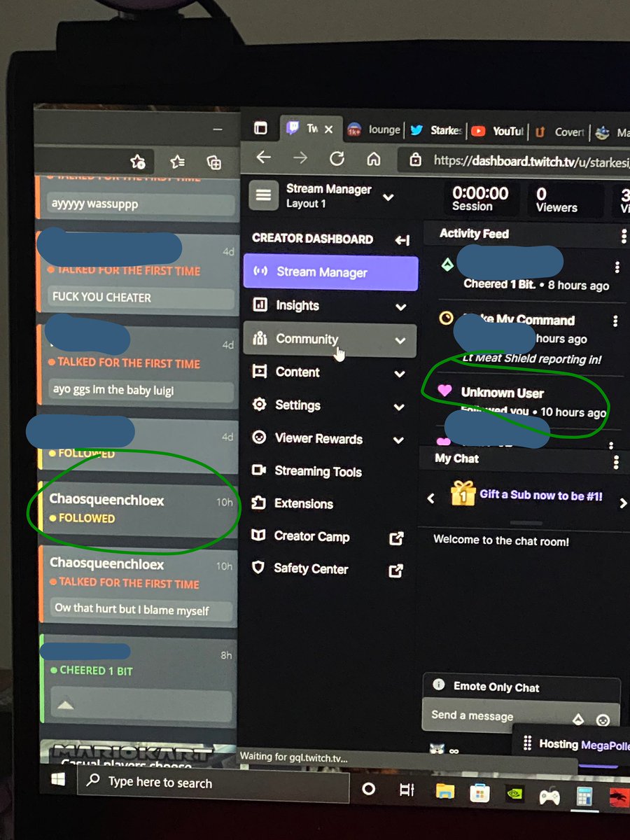Switch to the lounge browser tab
The image size is (630, 840).
pyautogui.click(x=375, y=129)
